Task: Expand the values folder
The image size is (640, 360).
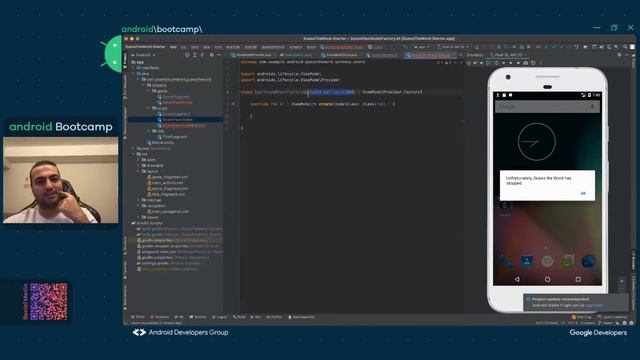Action: 139,218
